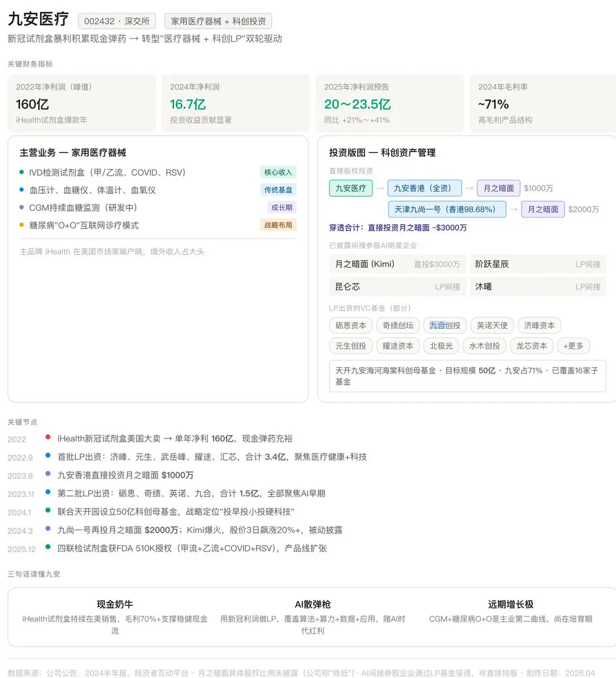This screenshot has width=616, height=678.
Task: Click the 2023.8 九安香港直接投资 timeline entry
Action: [101, 475]
